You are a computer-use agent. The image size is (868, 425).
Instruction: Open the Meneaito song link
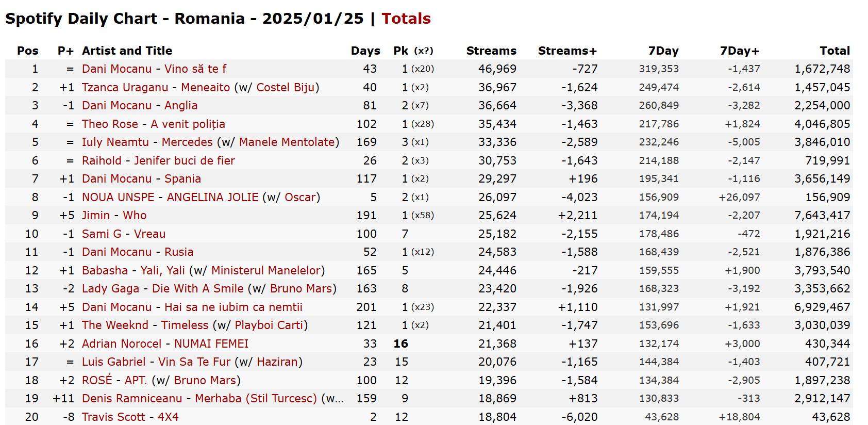click(205, 87)
